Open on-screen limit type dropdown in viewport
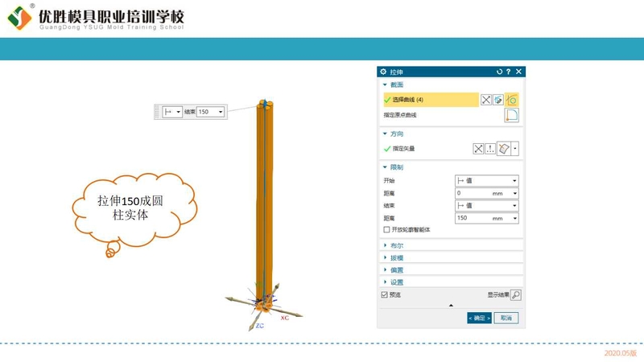The image size is (644, 362). tap(172, 112)
